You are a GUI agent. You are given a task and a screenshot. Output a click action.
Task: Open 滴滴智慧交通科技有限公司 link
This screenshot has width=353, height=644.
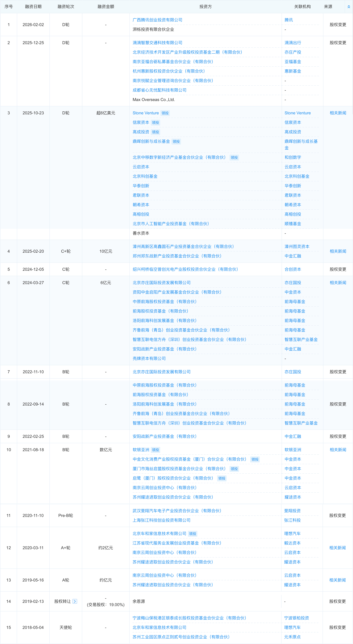[157, 43]
